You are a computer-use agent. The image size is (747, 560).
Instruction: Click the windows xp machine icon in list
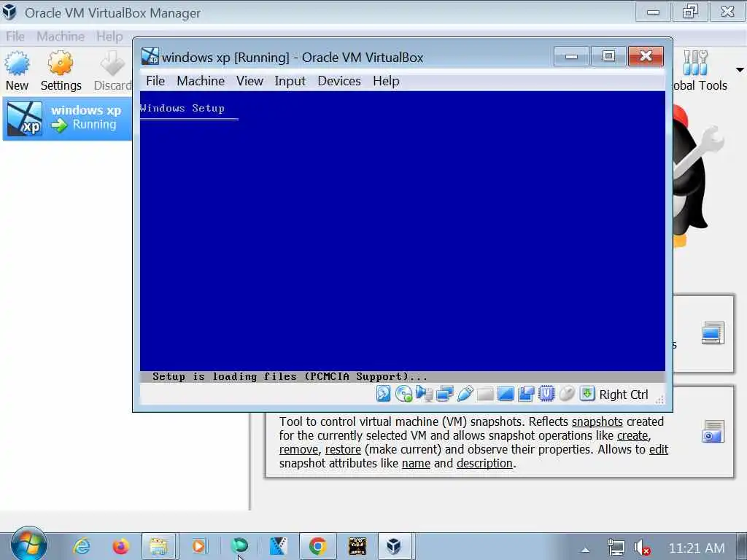[x=25, y=119]
